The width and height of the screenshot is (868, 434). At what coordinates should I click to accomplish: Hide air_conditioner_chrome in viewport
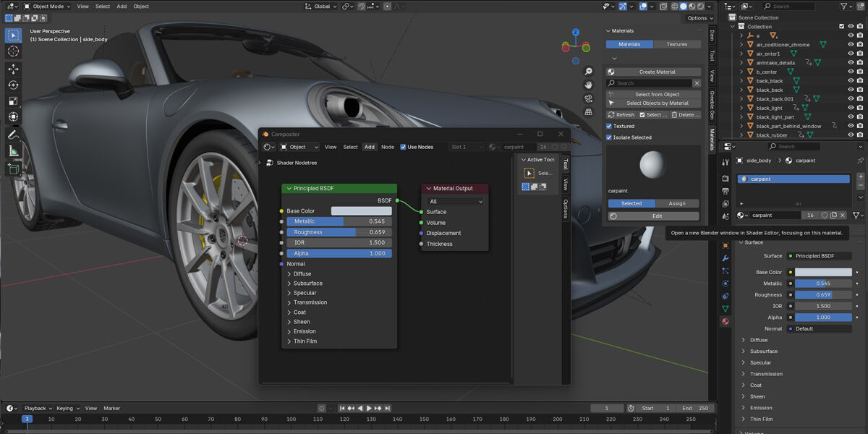coord(851,45)
